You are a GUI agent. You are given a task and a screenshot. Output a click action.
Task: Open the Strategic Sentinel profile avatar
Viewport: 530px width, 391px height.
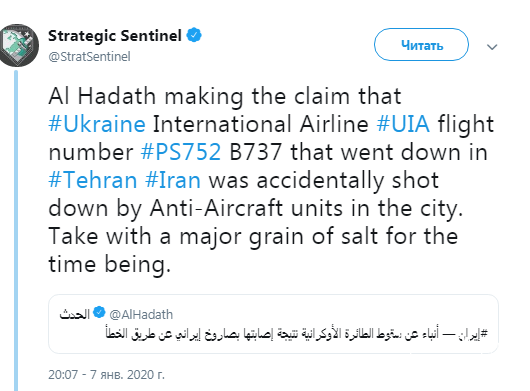click(19, 45)
